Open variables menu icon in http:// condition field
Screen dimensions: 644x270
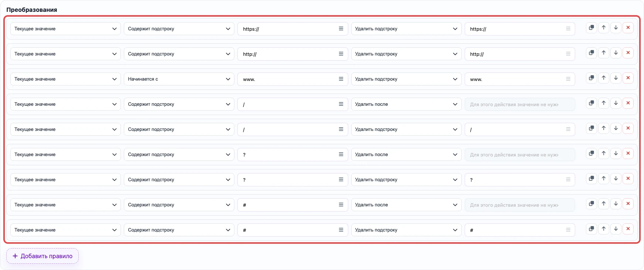(x=341, y=54)
